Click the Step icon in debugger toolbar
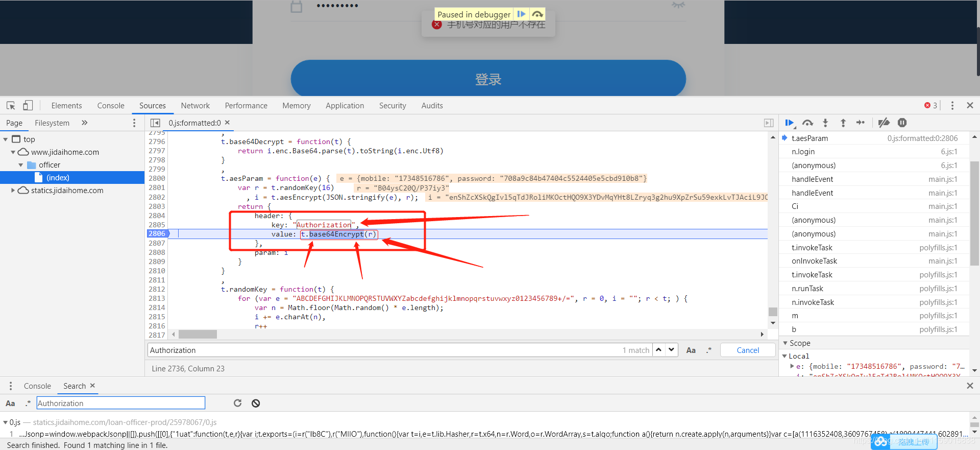The image size is (980, 450). [x=861, y=123]
